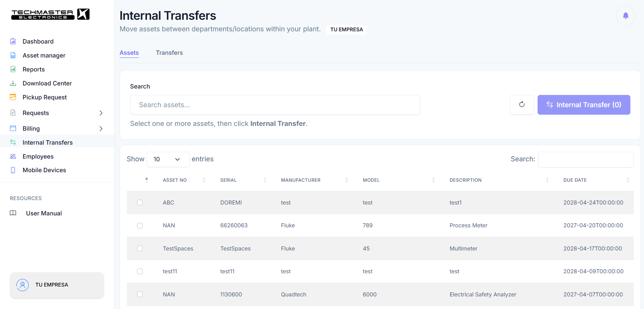Click the notification bell icon

[x=626, y=16]
